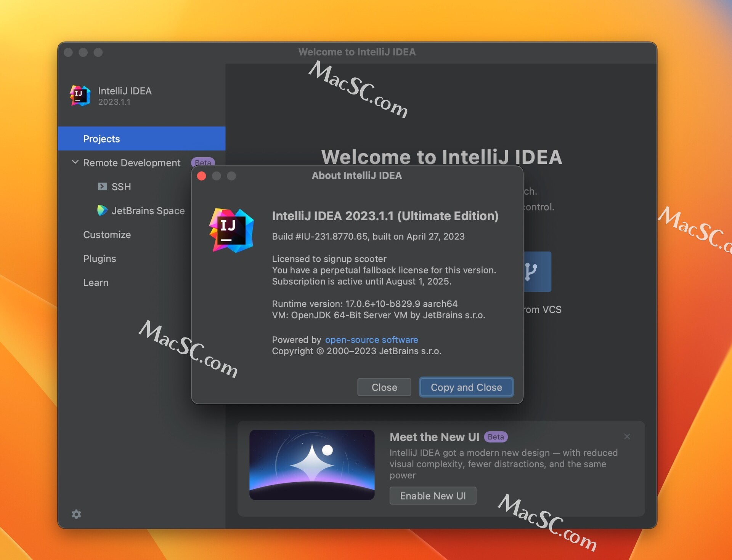
Task: Select SSH under Remote Development
Action: pyautogui.click(x=121, y=187)
